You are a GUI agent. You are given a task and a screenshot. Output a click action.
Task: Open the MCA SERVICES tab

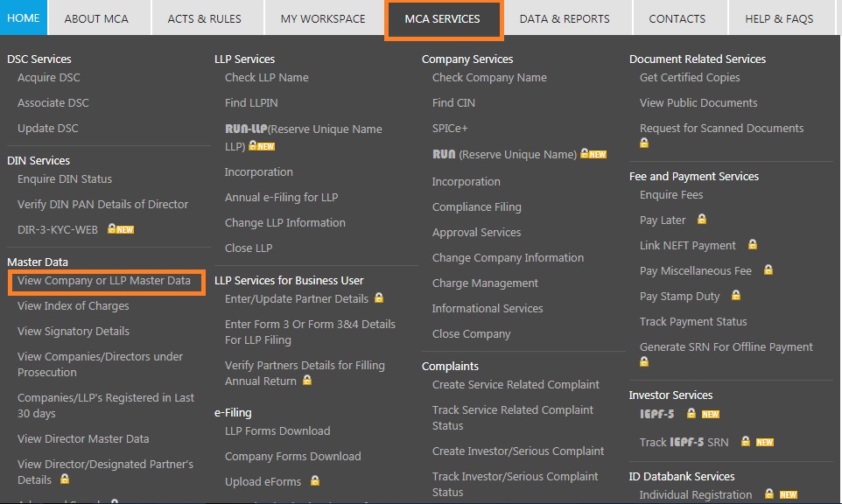[443, 18]
